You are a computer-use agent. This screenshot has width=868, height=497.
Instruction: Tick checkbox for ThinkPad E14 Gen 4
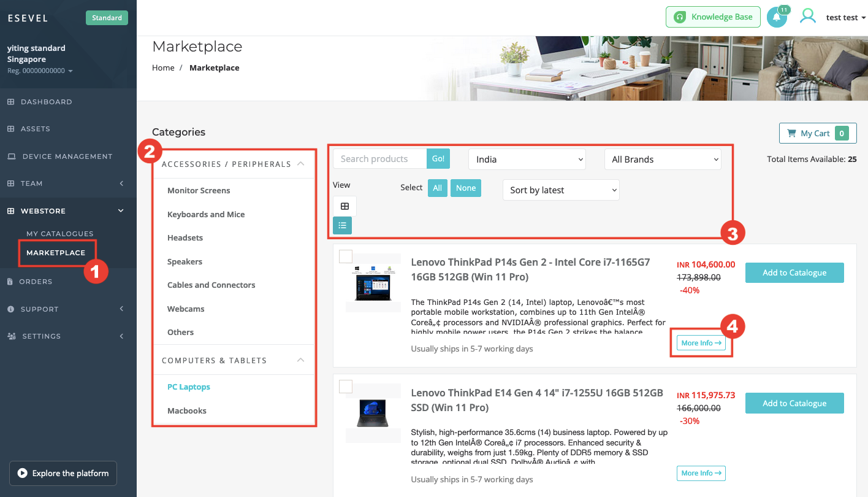pos(346,387)
